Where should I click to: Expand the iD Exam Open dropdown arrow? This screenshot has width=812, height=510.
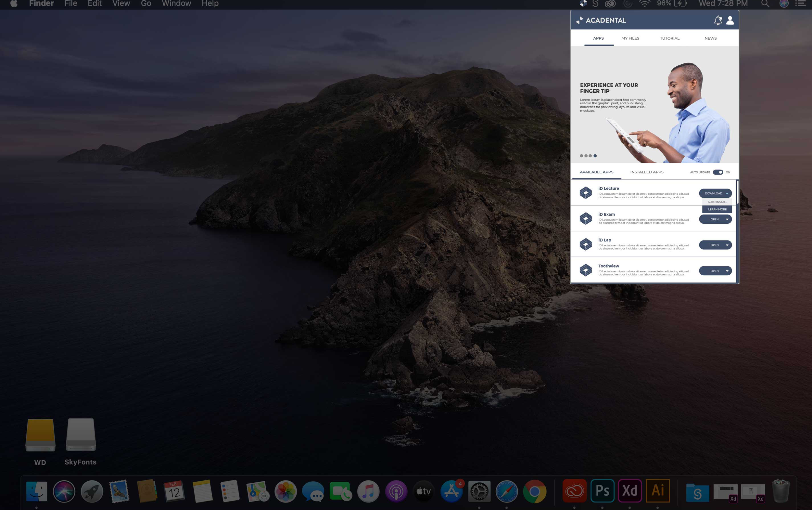pyautogui.click(x=727, y=219)
